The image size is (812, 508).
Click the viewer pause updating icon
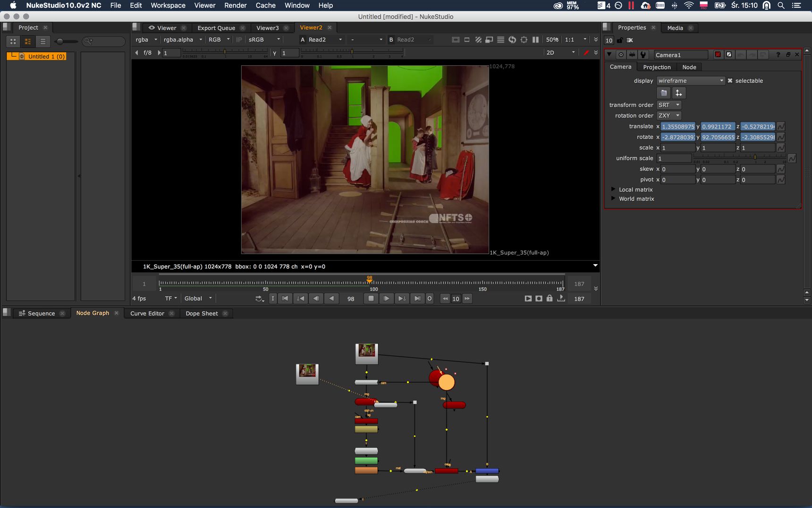[x=535, y=40]
